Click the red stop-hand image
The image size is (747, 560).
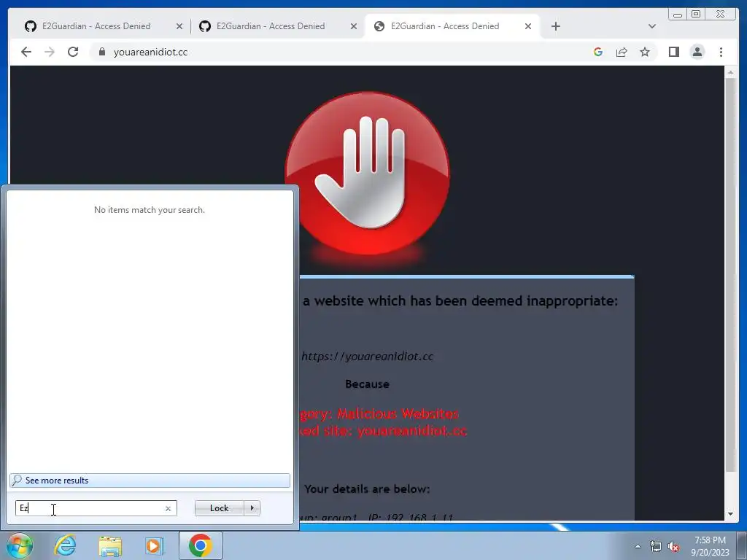click(368, 174)
